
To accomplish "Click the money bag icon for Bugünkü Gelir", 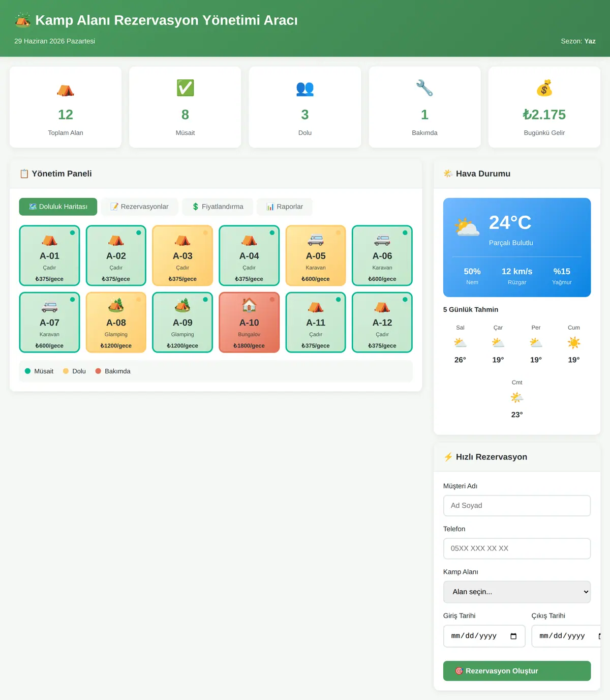I will pyautogui.click(x=544, y=88).
